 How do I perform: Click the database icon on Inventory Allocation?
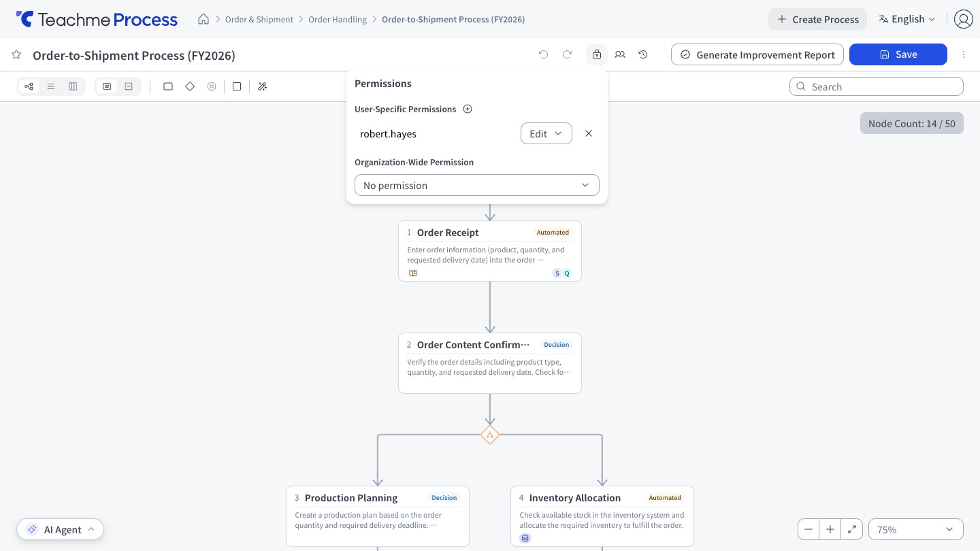point(525,538)
